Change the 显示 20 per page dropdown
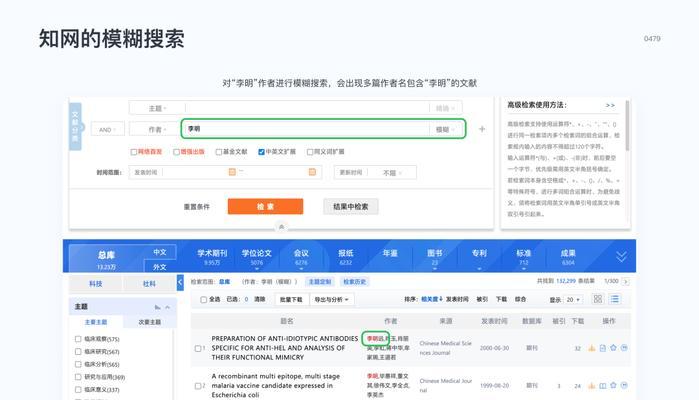 (x=573, y=300)
